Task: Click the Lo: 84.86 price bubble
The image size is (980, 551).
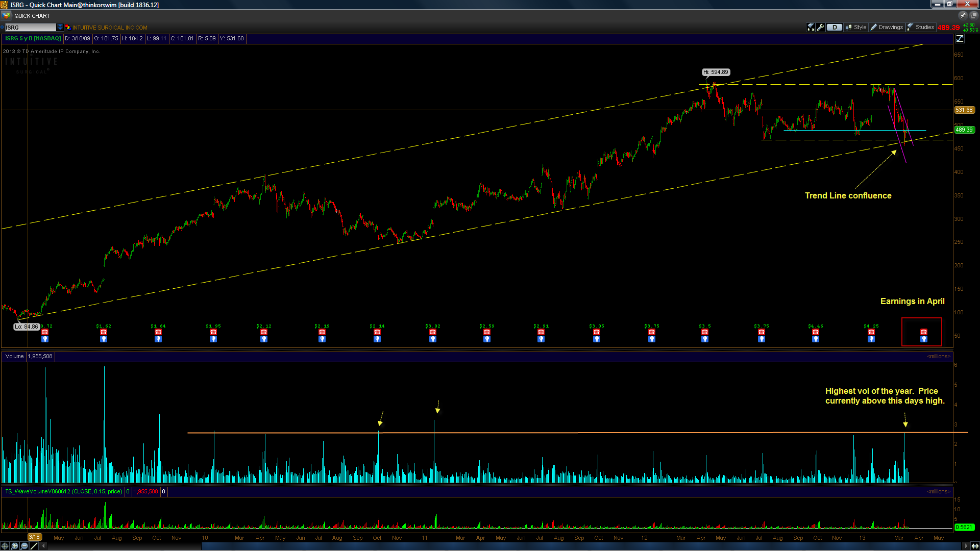Action: pyautogui.click(x=27, y=327)
